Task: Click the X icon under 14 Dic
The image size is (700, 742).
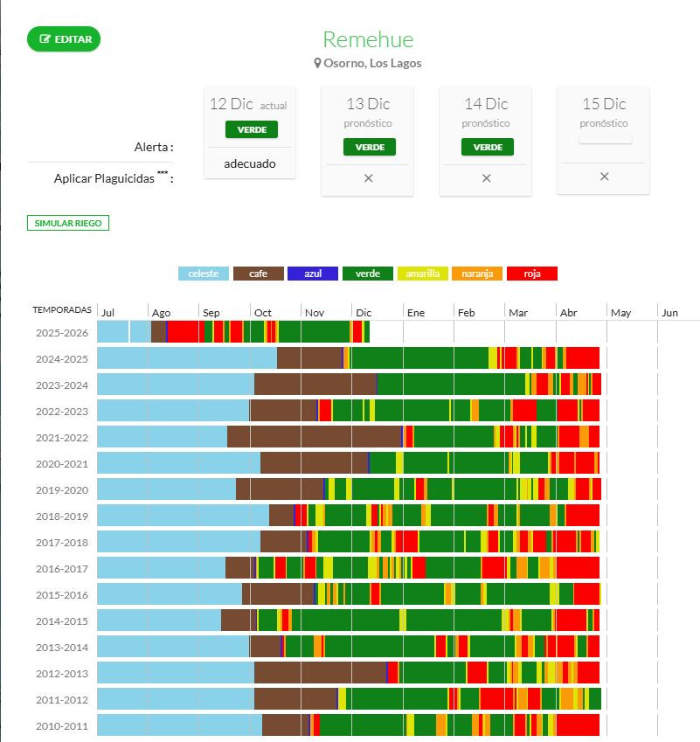Action: coord(487,177)
